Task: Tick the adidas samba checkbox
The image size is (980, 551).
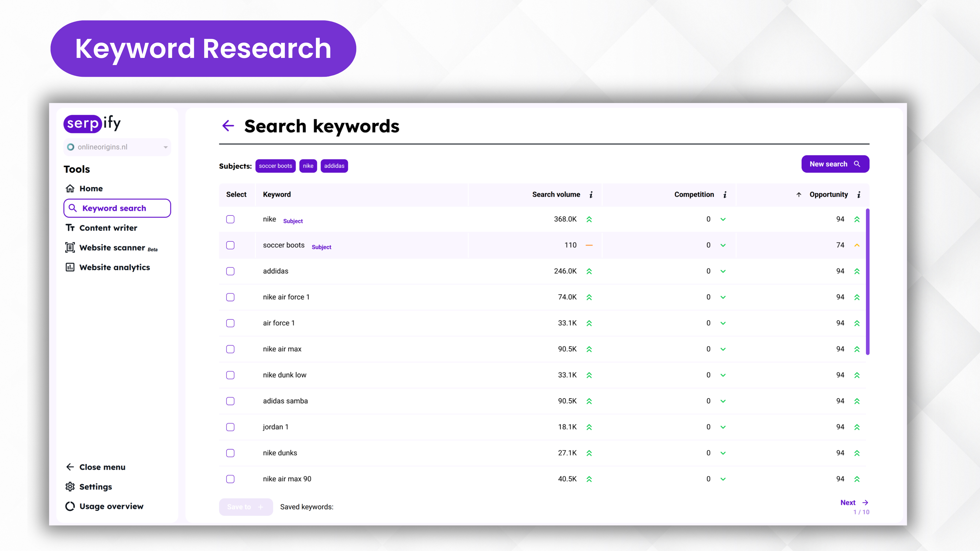Action: 230,401
